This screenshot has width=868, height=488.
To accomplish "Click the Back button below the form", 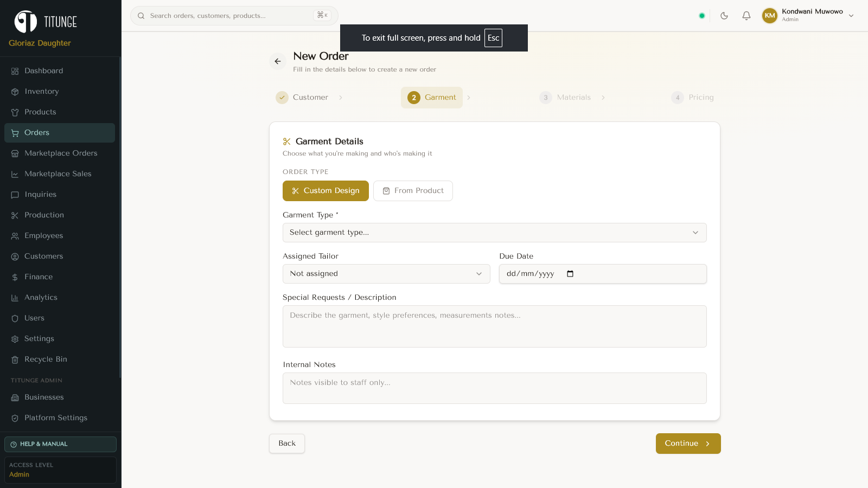I will [x=287, y=444].
